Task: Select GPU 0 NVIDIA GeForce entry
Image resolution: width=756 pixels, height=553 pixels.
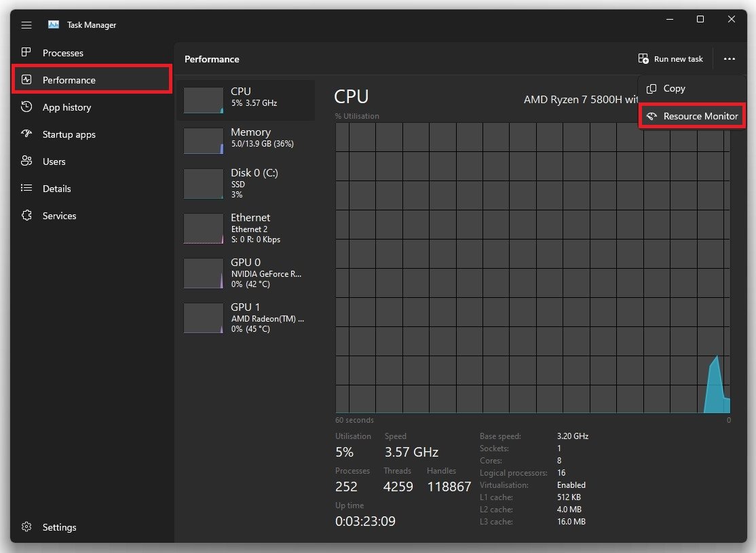Action: (245, 273)
